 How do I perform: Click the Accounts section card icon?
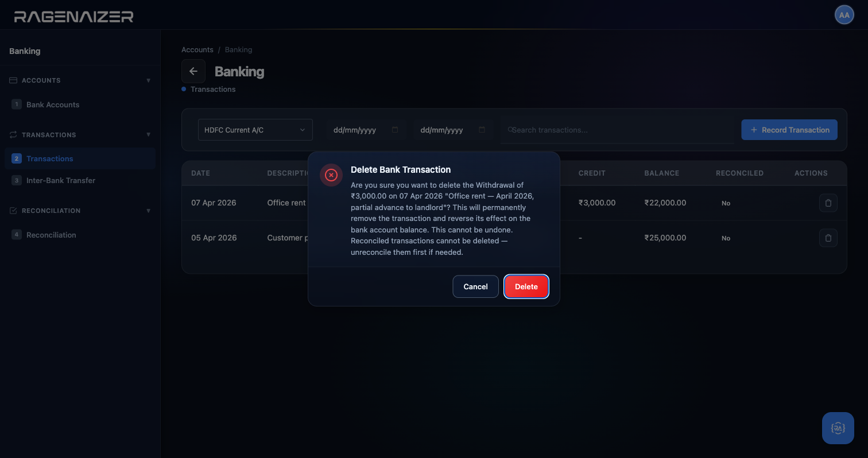tap(13, 80)
